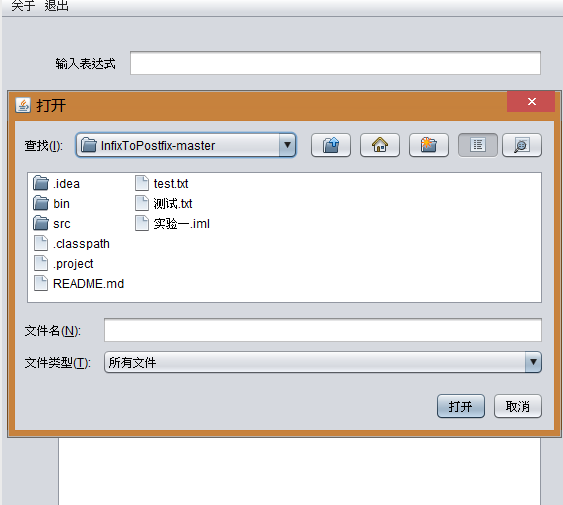Select the 实验一.iml file icon

(x=142, y=223)
